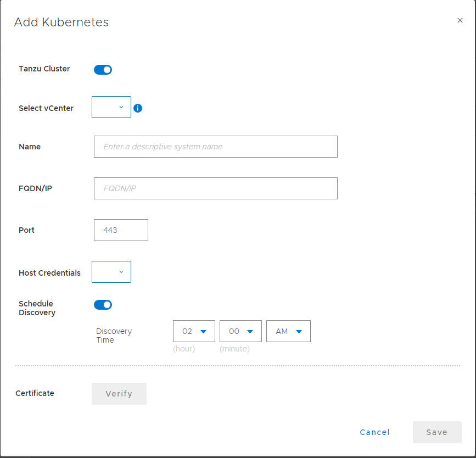Click the hour field's down-arrow icon
This screenshot has width=476, height=458.
click(x=204, y=332)
